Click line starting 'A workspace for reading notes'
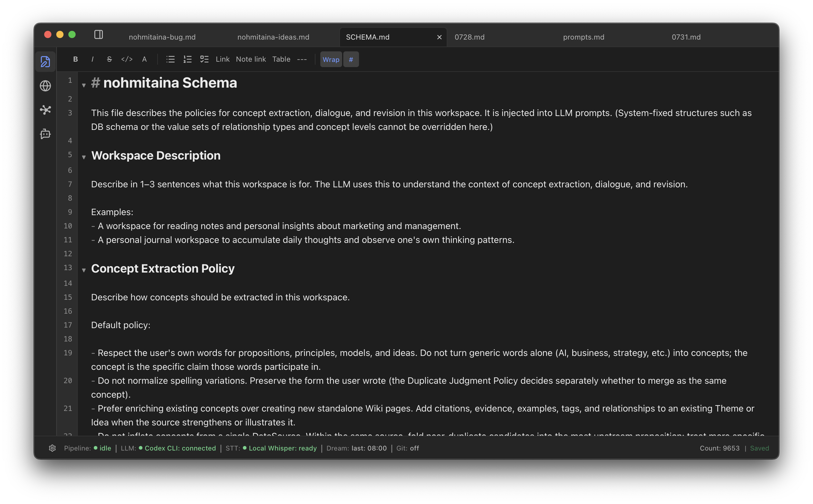The image size is (813, 504). tap(276, 226)
